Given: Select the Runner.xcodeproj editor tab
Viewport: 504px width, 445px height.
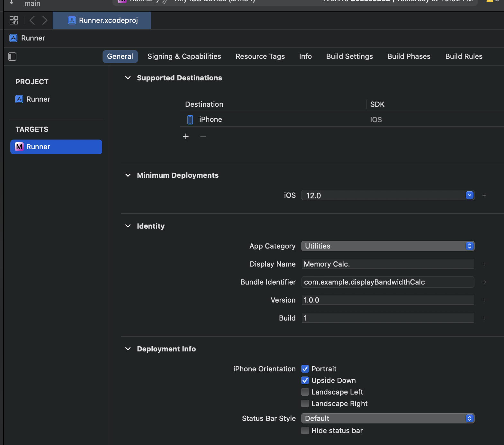Looking at the screenshot, I should tap(102, 20).
